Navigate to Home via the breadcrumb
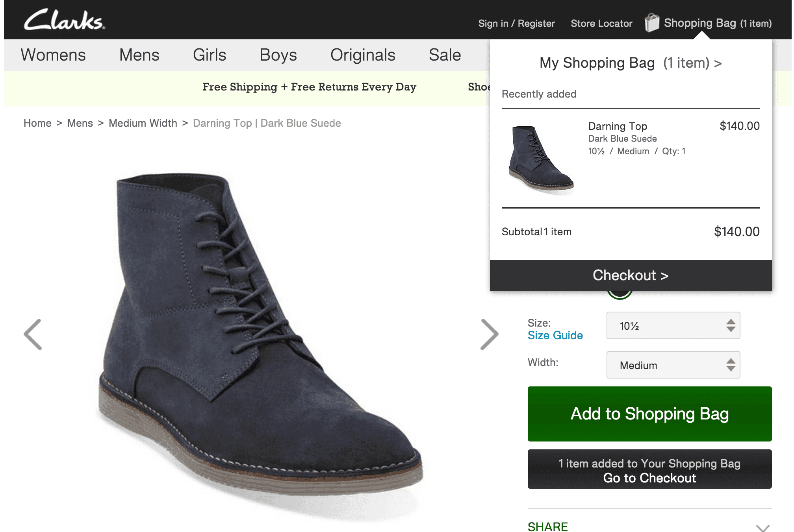Viewport: 794px width, 532px height. pos(37,123)
